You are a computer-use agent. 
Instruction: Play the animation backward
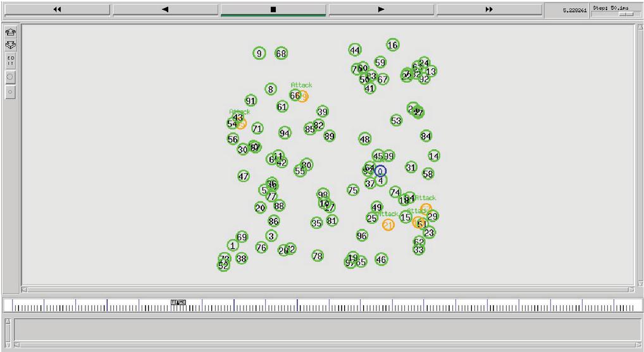click(165, 9)
